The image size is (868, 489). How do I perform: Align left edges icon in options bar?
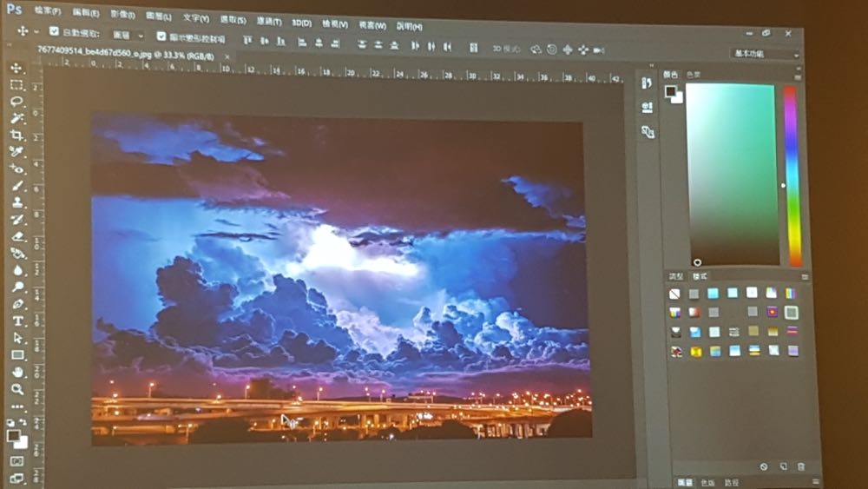(302, 42)
